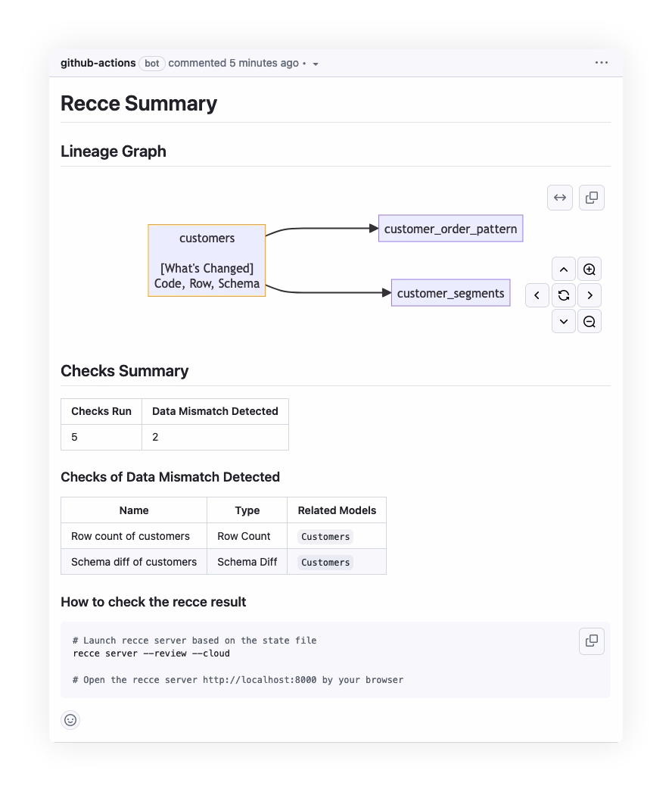
Task: Click the 'Schema Diff' type cell
Action: (x=247, y=562)
